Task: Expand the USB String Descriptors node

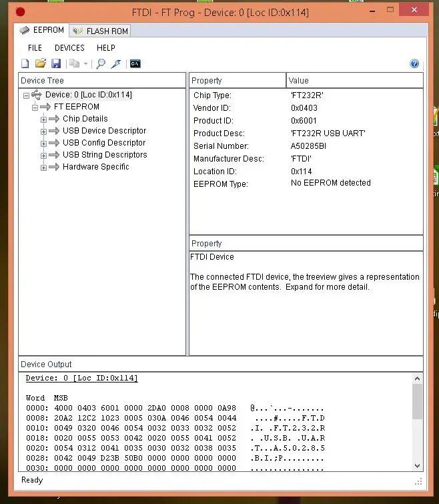Action: [x=43, y=156]
